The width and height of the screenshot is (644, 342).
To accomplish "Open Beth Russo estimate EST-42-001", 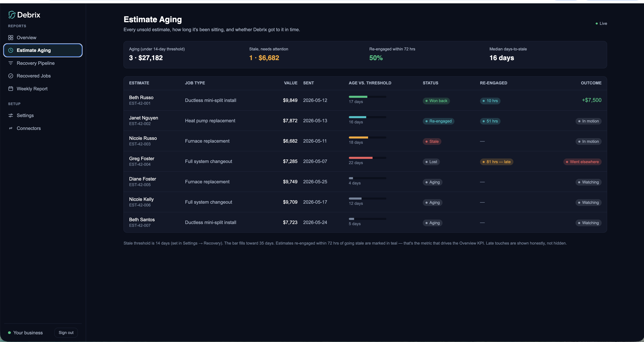I will 365,100.
